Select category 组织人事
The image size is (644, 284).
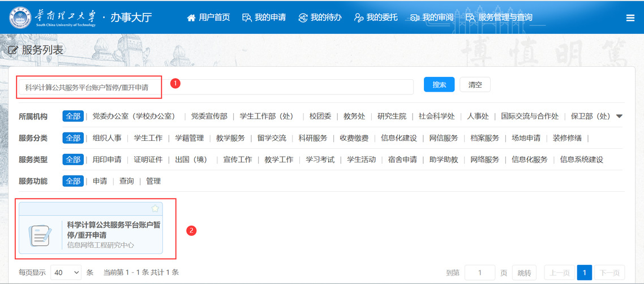(107, 138)
